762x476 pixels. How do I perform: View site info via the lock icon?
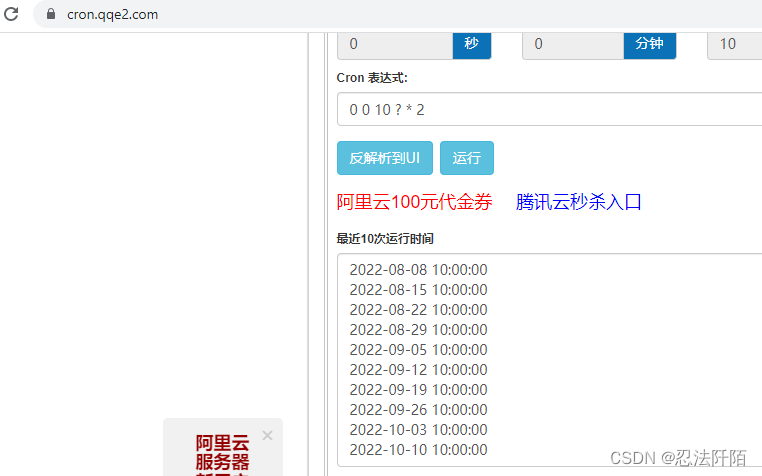(x=51, y=14)
